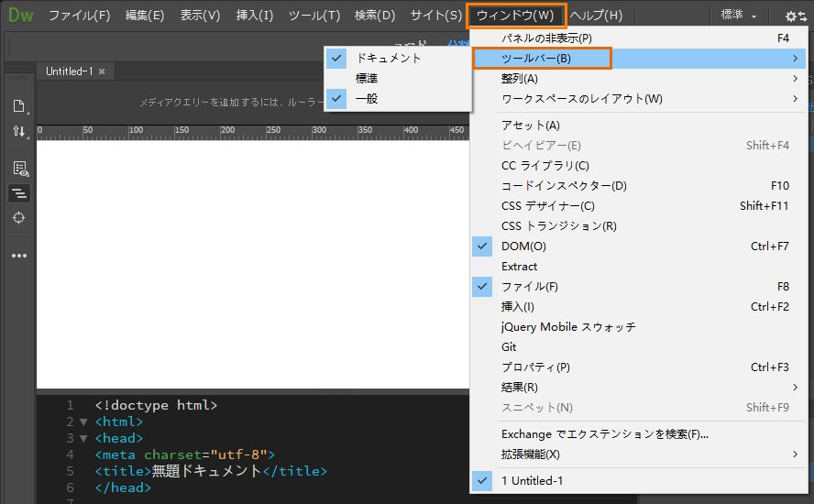Toggle the ドキュメント toolbar option

click(x=398, y=58)
